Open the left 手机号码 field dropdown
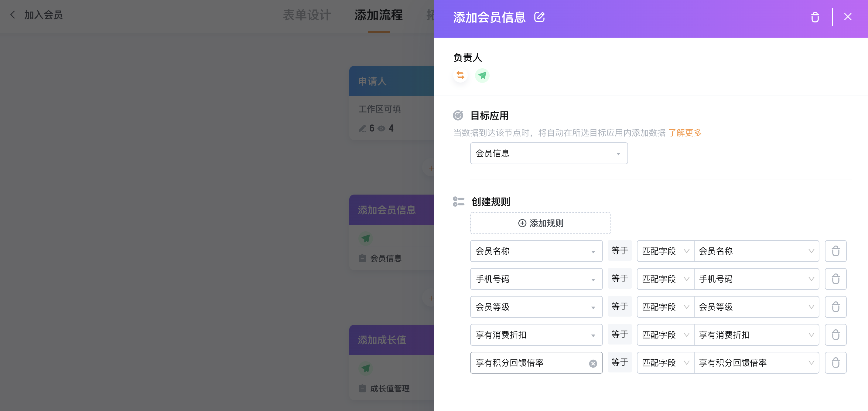Image resolution: width=868 pixels, height=411 pixels. (536, 279)
